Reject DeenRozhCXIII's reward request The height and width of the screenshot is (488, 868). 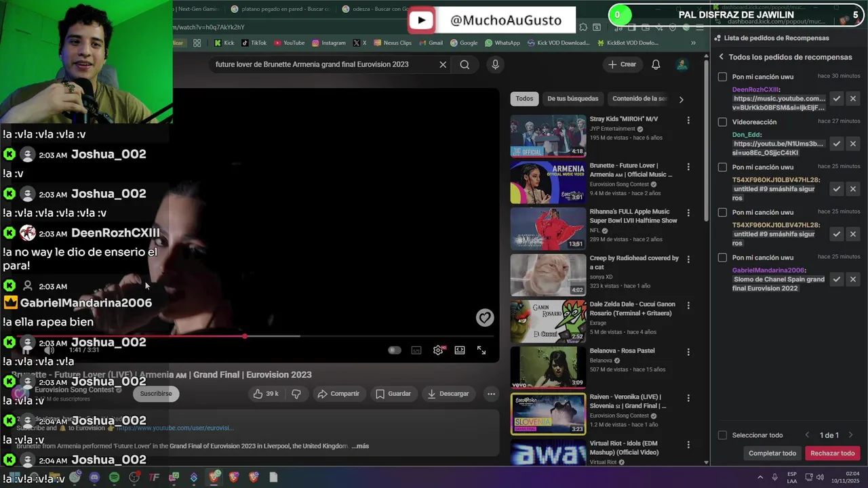[x=853, y=98]
